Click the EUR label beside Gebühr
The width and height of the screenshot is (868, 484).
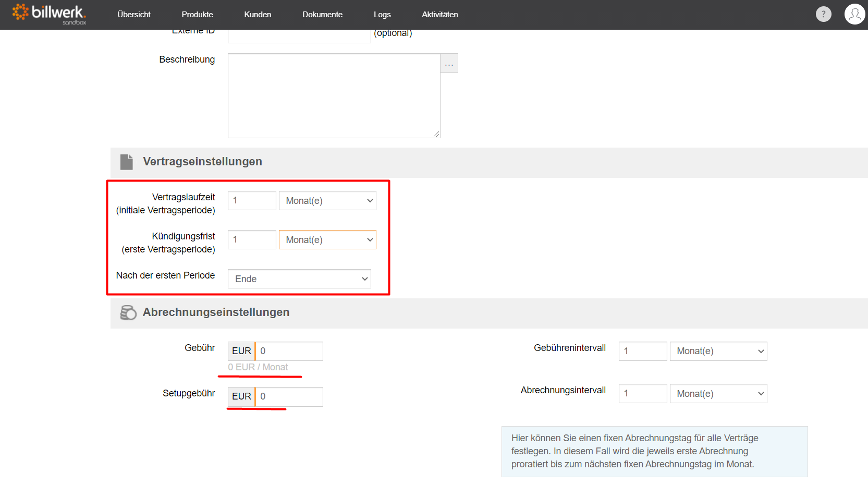point(241,351)
